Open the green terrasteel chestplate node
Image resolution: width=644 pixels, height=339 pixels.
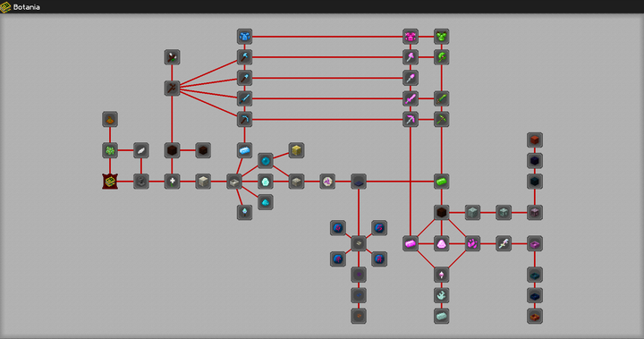point(442,37)
